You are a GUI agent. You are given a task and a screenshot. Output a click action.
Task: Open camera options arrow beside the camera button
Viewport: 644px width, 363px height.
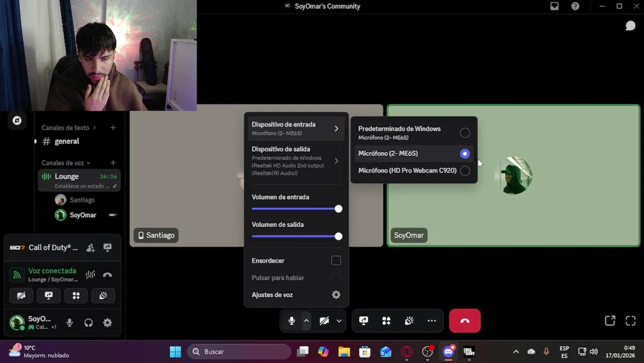pos(339,321)
